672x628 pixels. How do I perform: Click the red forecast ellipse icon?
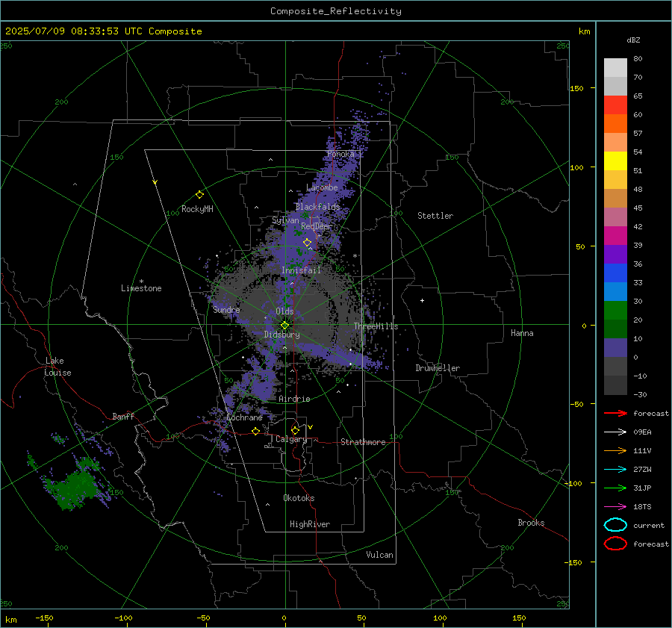[615, 544]
